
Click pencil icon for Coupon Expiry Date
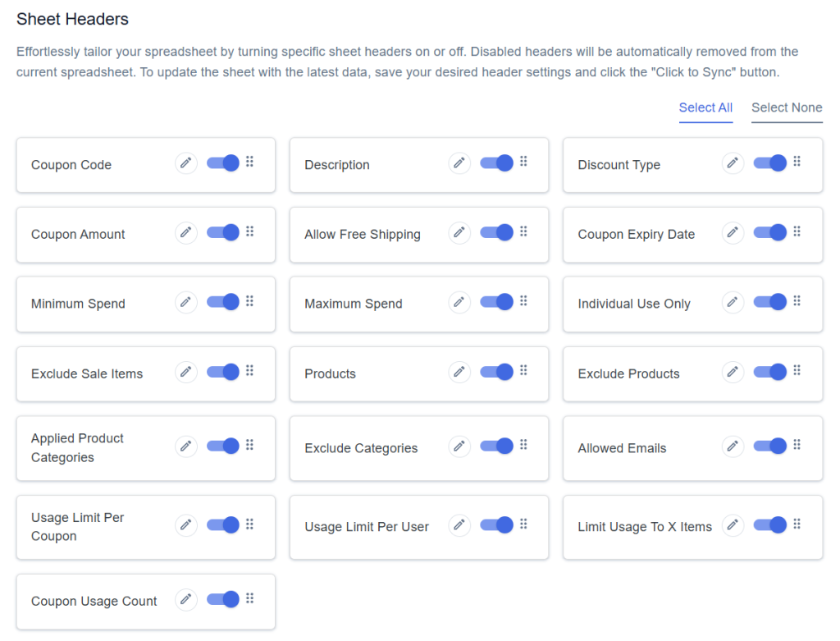(733, 232)
